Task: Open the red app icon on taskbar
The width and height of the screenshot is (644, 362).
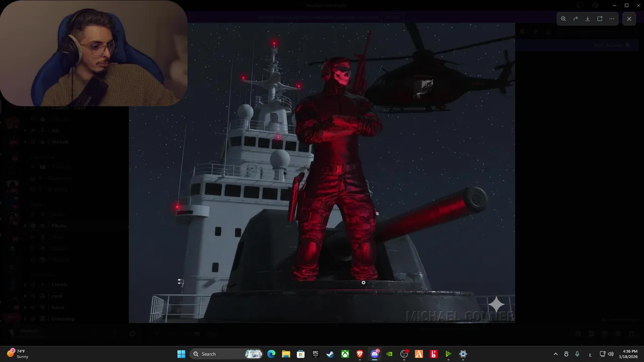Action: pos(434,354)
